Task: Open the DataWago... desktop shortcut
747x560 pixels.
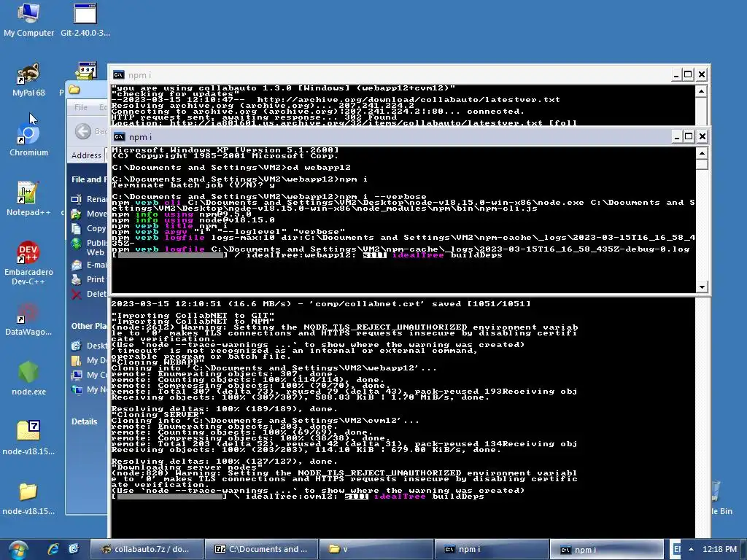Action: point(28,319)
